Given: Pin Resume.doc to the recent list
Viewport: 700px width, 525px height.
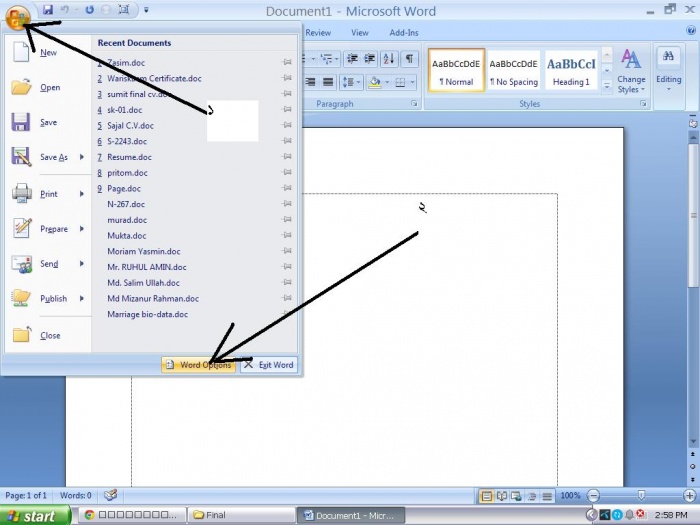Looking at the screenshot, I should (x=287, y=157).
